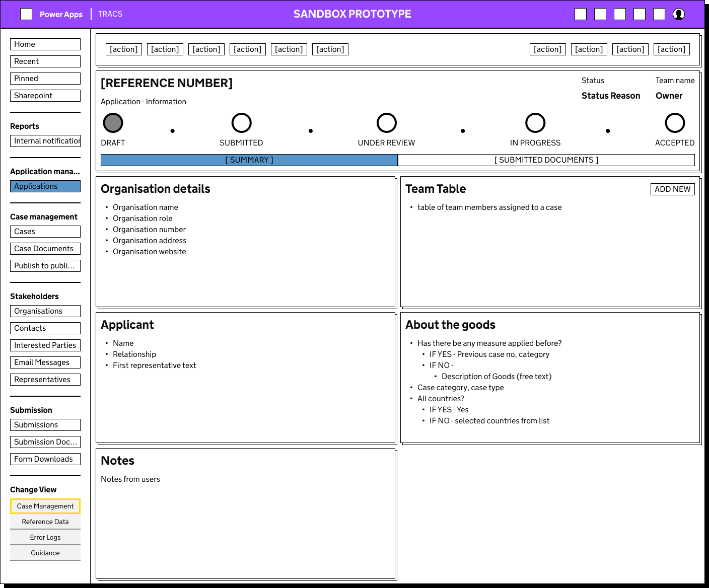Click the Power Apps title in header

pyautogui.click(x=61, y=14)
